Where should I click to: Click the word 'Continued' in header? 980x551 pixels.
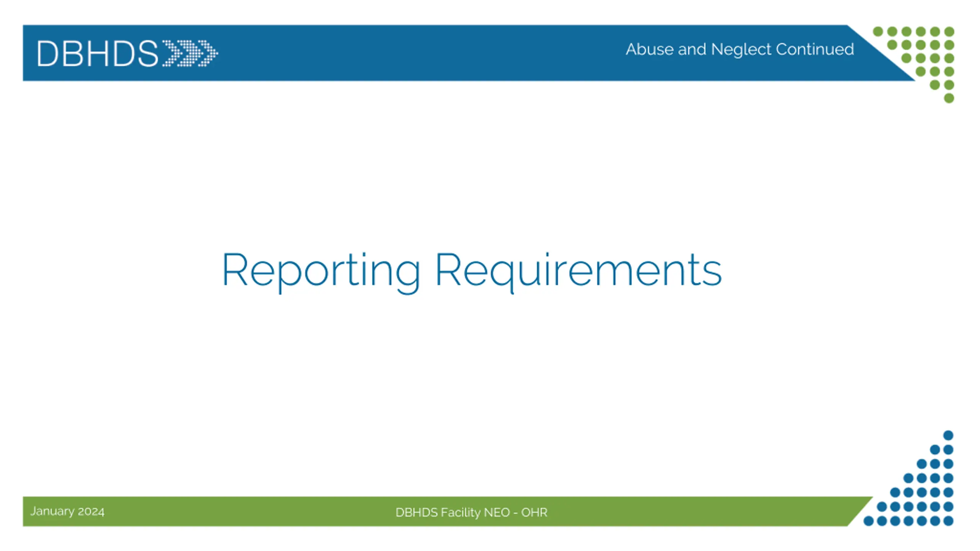tap(815, 49)
